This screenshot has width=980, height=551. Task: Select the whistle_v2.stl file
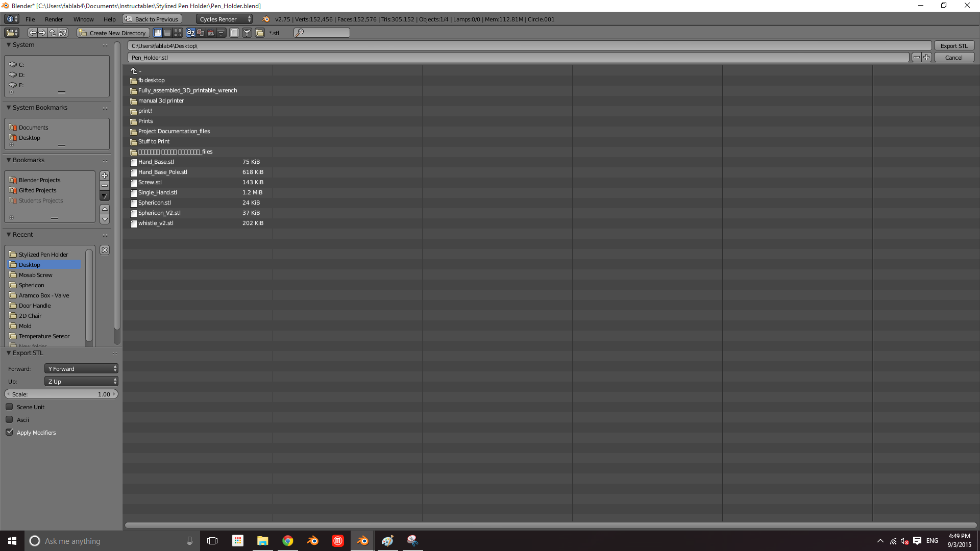click(x=198, y=223)
